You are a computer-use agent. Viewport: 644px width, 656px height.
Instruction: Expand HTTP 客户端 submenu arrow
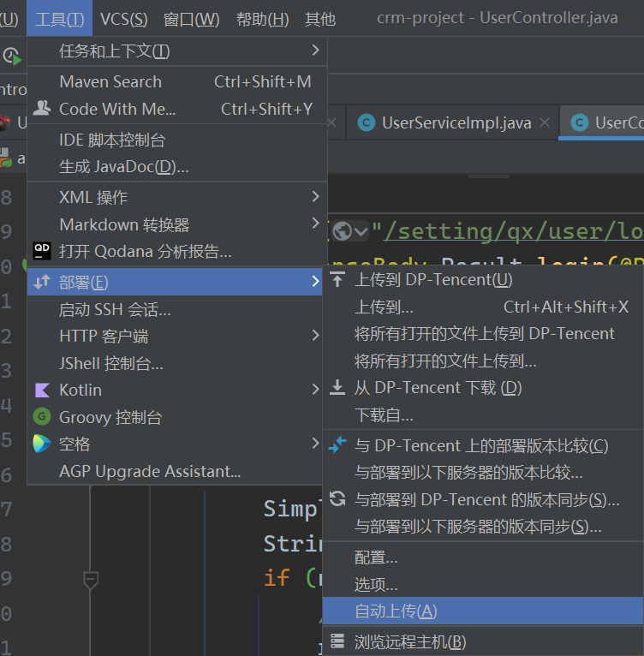point(316,335)
